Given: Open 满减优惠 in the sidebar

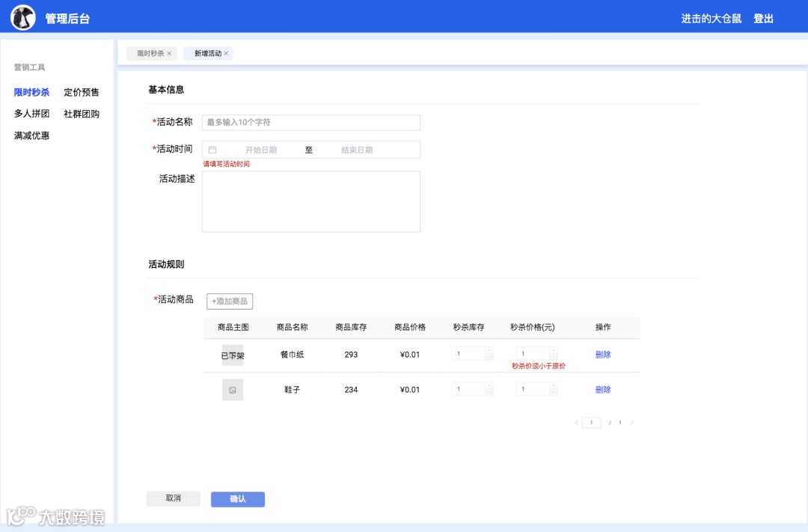Looking at the screenshot, I should click(32, 135).
